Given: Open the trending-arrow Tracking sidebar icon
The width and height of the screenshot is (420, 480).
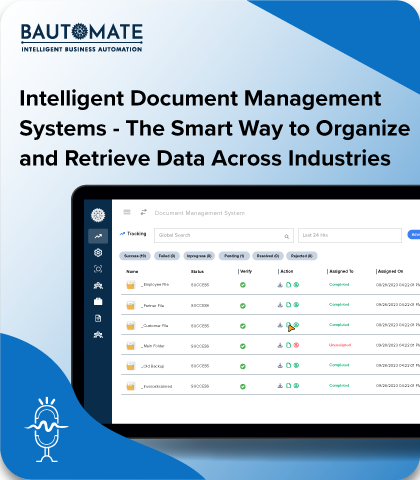Looking at the screenshot, I should [x=98, y=236].
